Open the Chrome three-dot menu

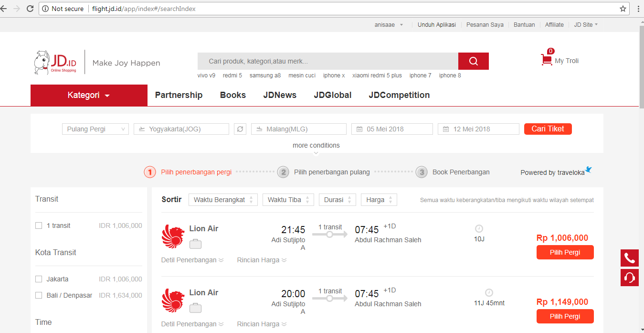[x=638, y=9]
